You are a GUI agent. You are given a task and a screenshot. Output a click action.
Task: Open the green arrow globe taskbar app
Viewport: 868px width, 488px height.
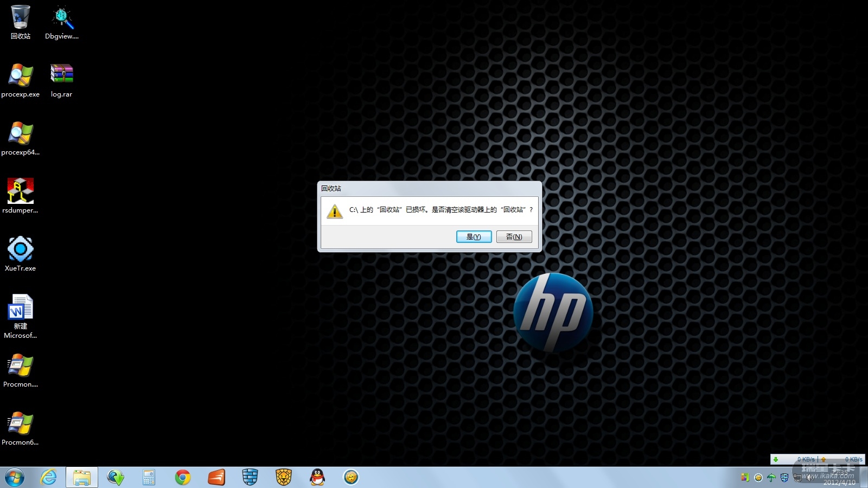(x=116, y=478)
